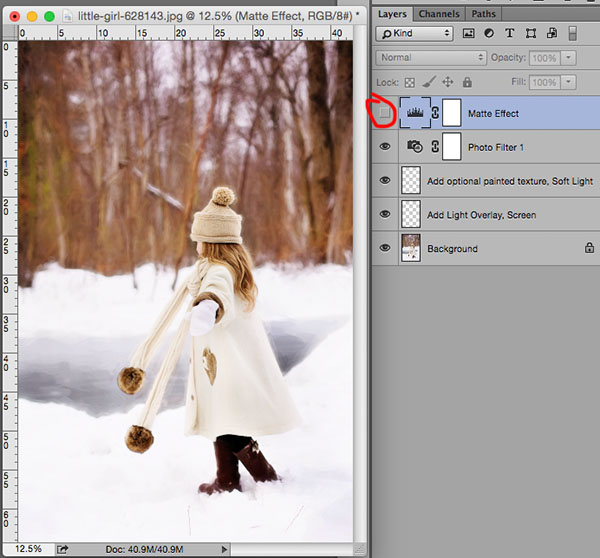Click the lock transparent pixels icon
Screen dimensions: 600x558
(409, 82)
